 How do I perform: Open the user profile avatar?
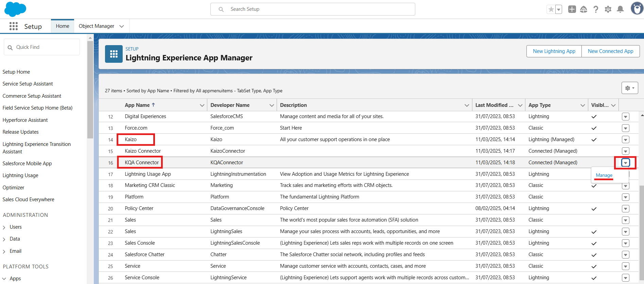637,8
